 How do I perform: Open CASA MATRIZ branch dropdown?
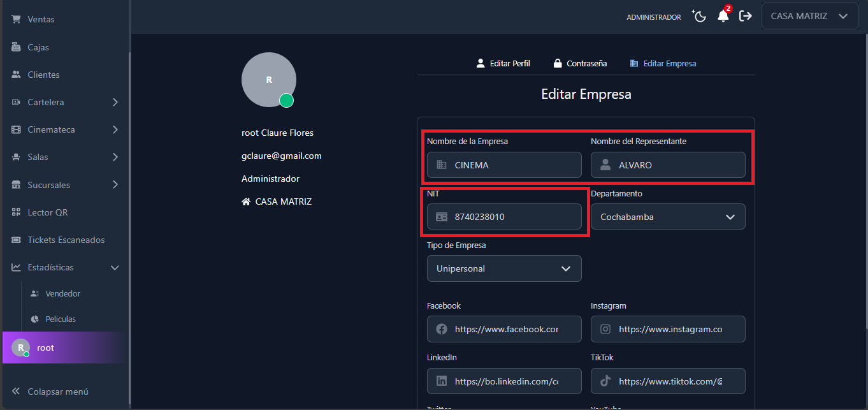pos(809,17)
